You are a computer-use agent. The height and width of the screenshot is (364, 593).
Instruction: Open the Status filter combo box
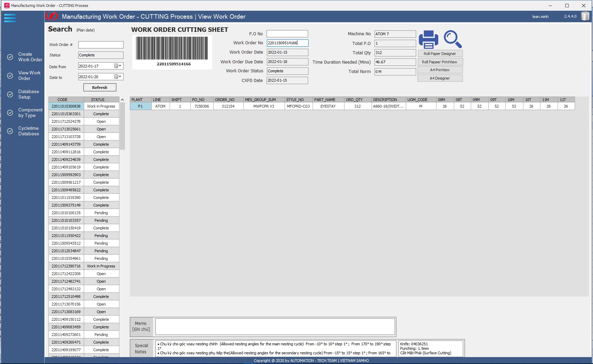click(101, 55)
